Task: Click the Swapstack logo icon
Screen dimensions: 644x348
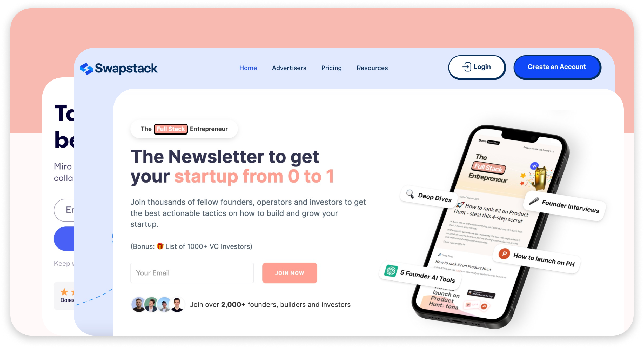Action: click(86, 68)
